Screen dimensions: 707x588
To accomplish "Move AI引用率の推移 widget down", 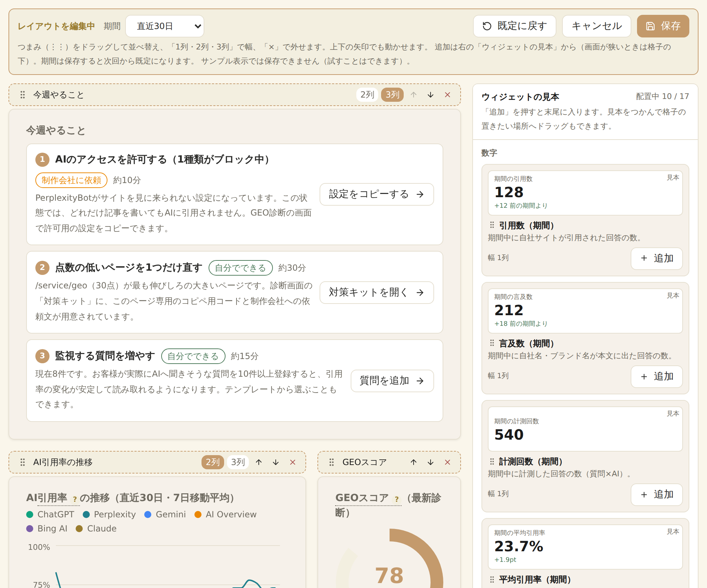I will point(276,462).
